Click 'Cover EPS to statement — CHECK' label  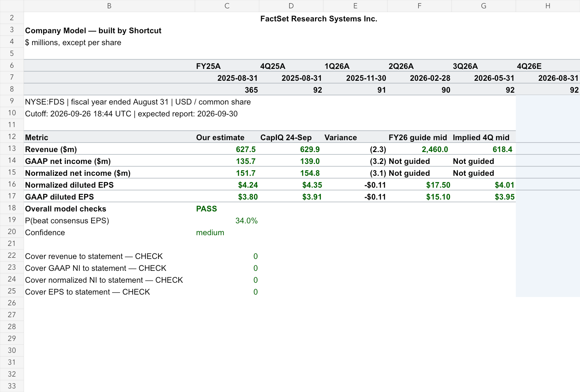(88, 292)
